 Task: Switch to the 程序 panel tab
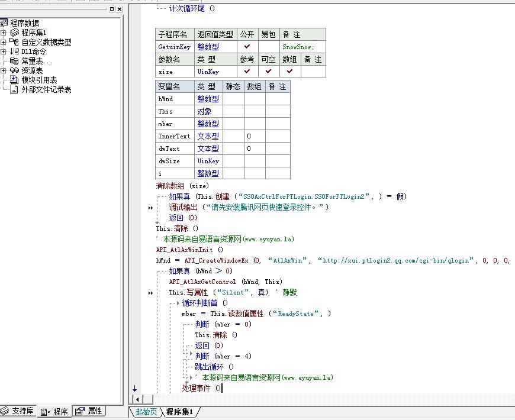[x=54, y=412]
